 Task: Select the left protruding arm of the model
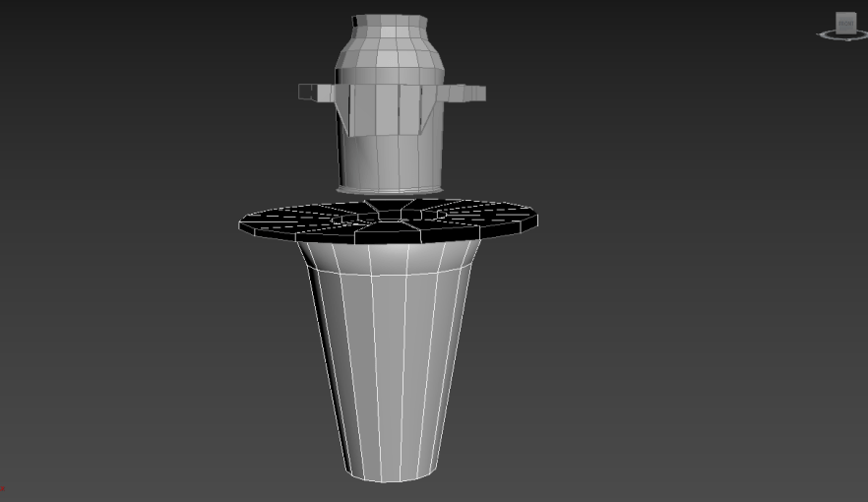(315, 93)
